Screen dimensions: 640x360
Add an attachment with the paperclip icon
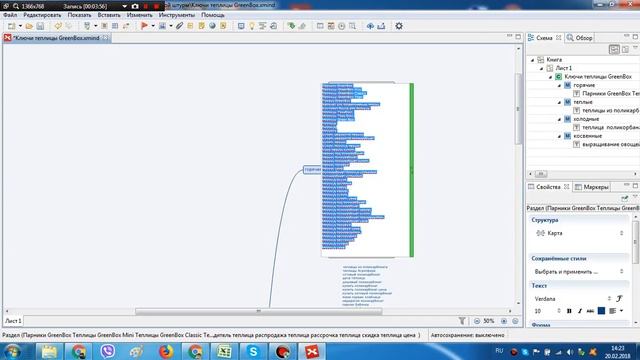[x=180, y=26]
